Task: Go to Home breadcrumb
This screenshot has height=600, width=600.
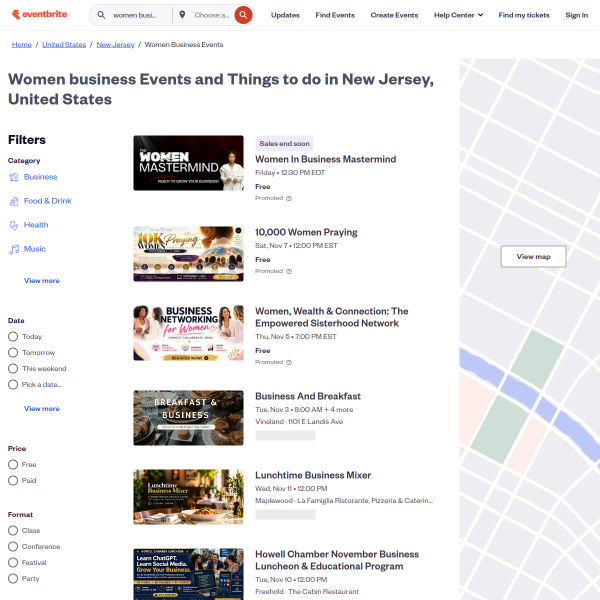Action: pyautogui.click(x=22, y=44)
